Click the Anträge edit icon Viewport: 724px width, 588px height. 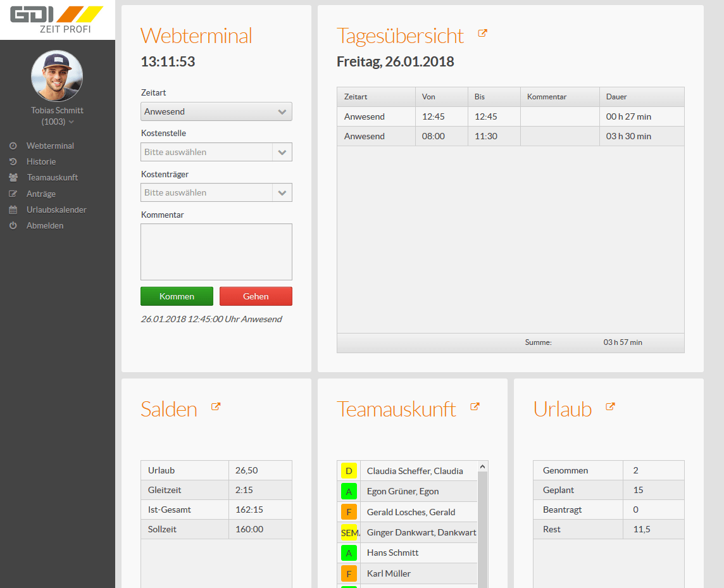(x=13, y=194)
